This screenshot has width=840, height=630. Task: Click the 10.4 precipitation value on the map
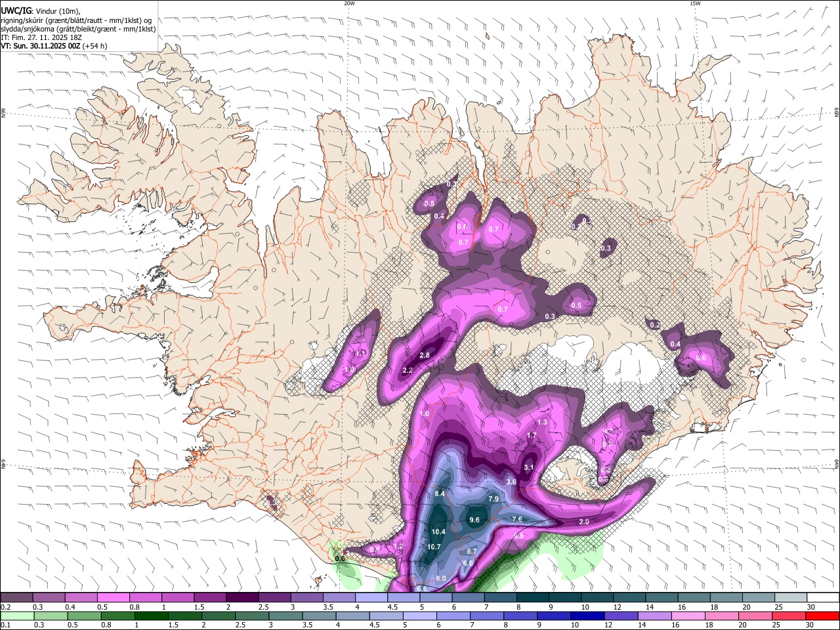click(x=438, y=532)
